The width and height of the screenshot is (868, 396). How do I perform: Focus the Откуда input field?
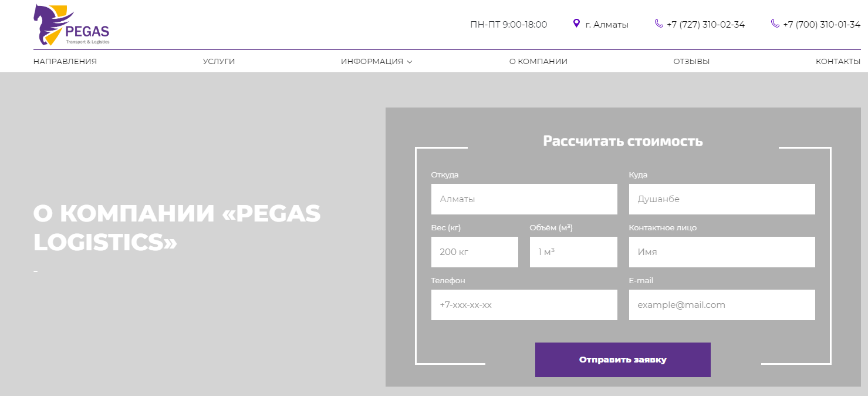click(x=524, y=199)
